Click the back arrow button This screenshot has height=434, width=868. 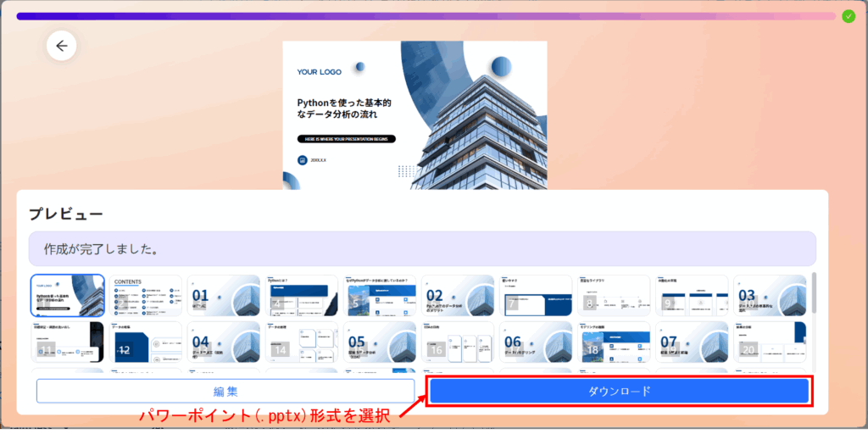click(61, 46)
